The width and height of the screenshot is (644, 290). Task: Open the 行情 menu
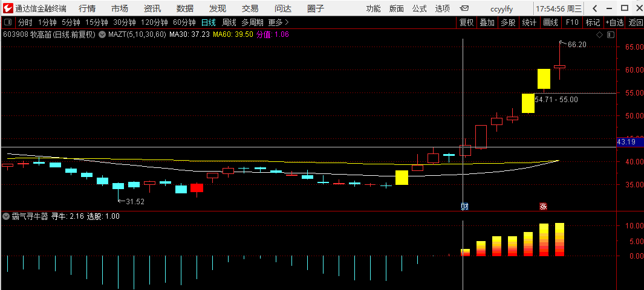pyautogui.click(x=87, y=8)
